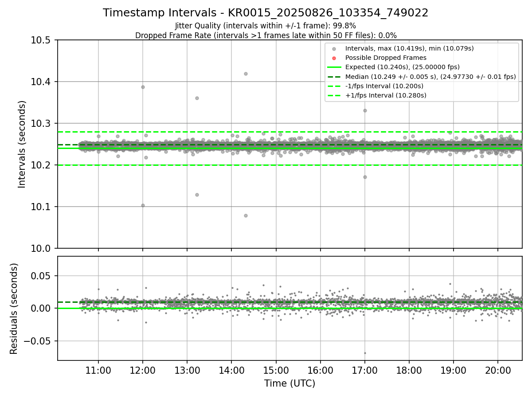Click the plot title 'Timestamp Intervals - KR0015_20250826_103354_749022'
This screenshot has width=532, height=399.
(x=266, y=13)
